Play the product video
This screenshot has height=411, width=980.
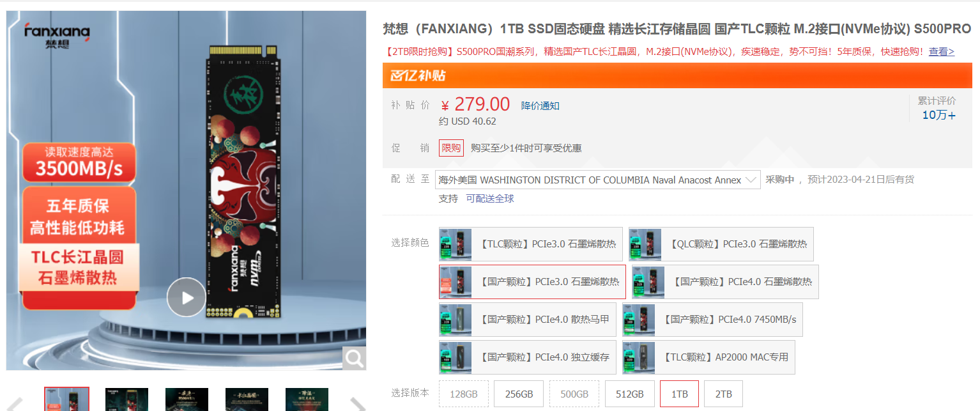coord(187,297)
